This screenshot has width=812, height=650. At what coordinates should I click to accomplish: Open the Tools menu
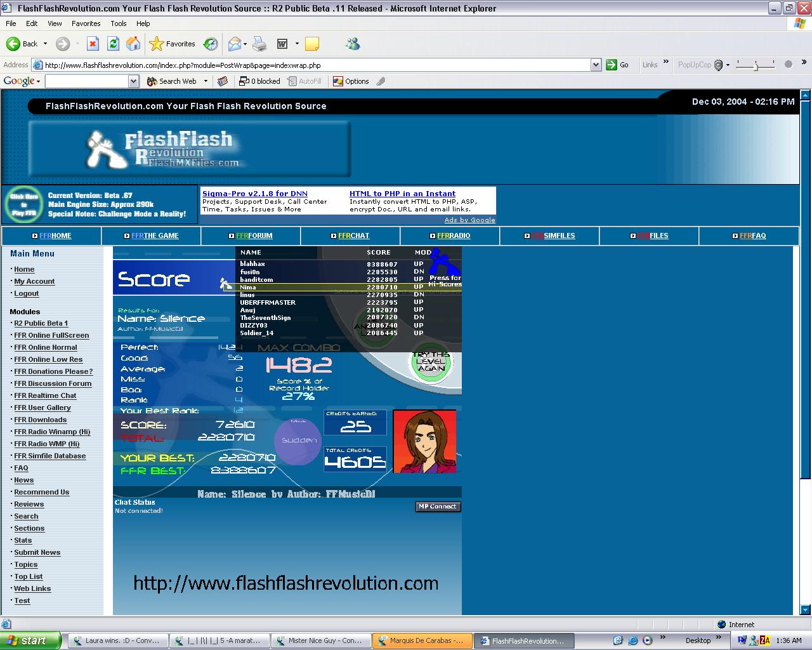tap(119, 23)
